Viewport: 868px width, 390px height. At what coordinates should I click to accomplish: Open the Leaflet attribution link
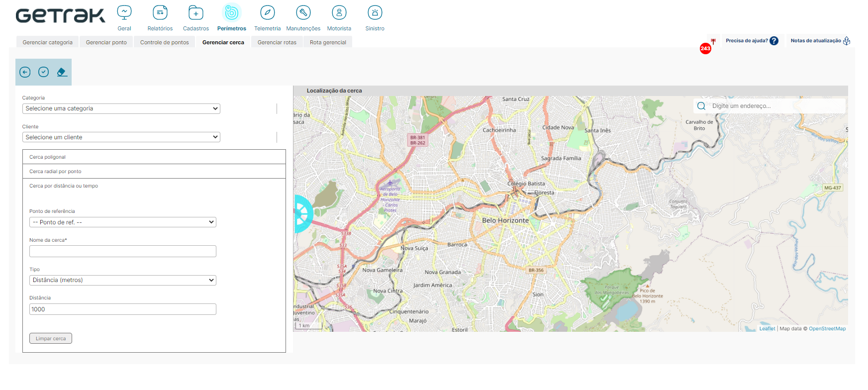(767, 329)
